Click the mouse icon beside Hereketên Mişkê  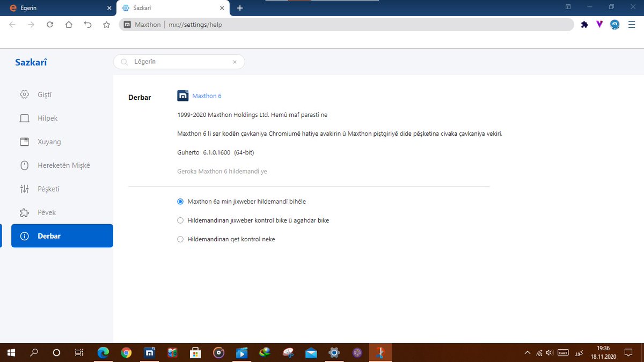24,165
